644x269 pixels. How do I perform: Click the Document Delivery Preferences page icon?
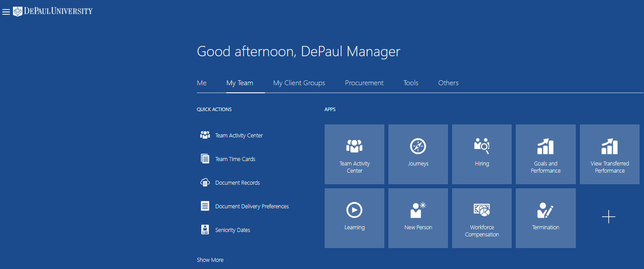tap(205, 206)
